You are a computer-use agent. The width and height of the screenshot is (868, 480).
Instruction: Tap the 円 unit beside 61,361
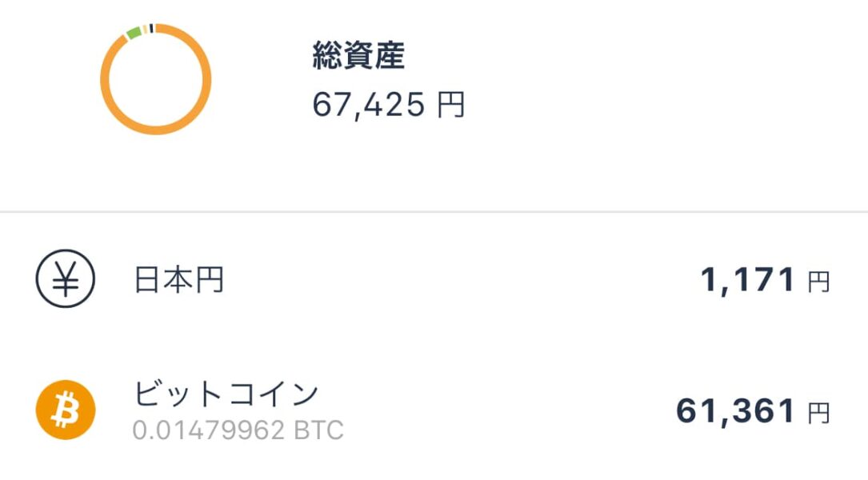818,414
